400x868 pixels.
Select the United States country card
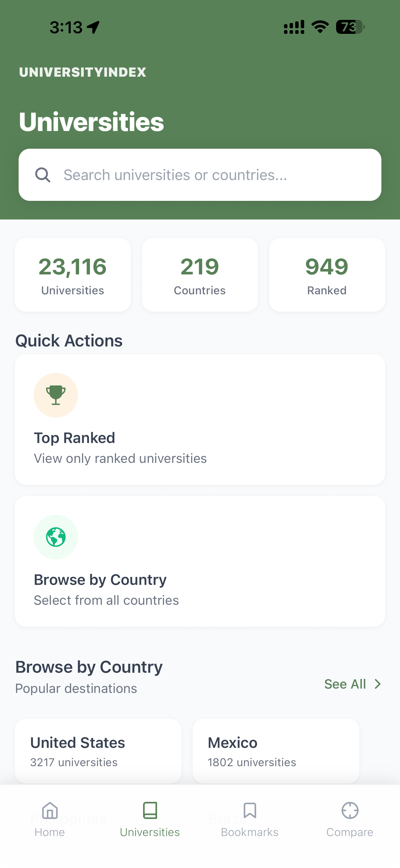click(98, 751)
